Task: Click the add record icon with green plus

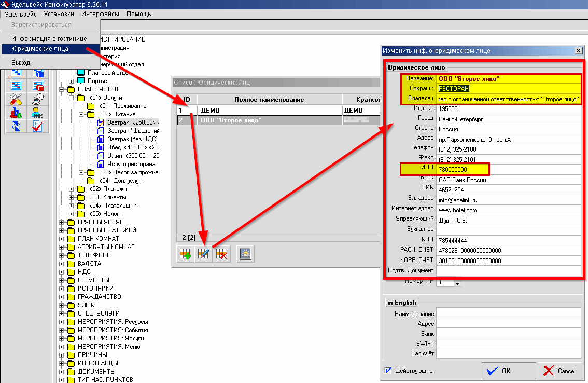Action: click(184, 254)
